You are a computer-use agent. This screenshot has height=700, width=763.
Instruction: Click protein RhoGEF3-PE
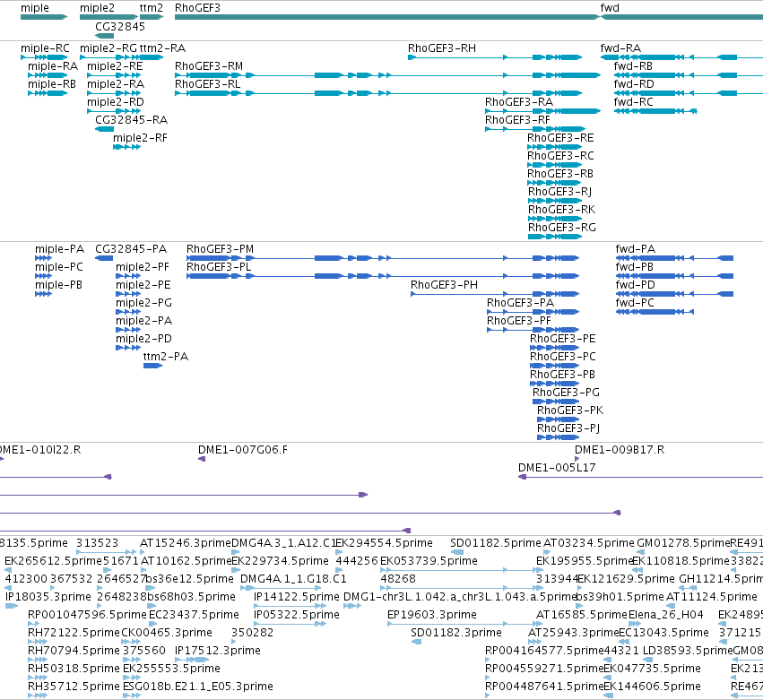coord(555,348)
